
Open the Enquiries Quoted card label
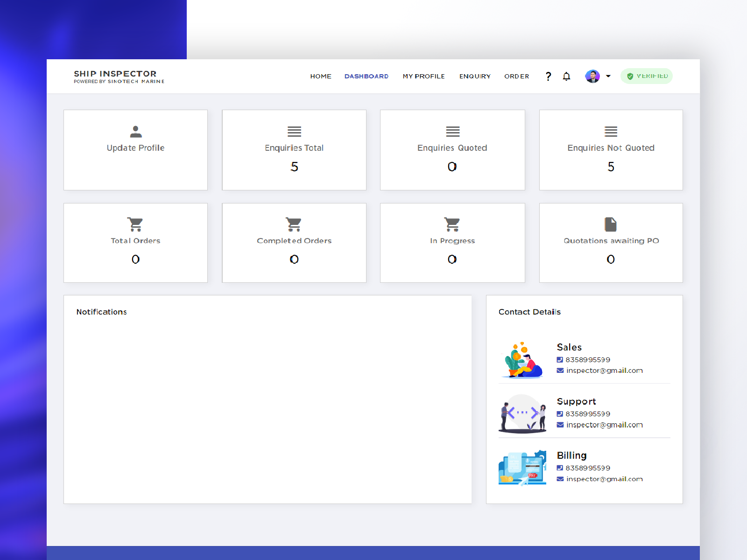tap(452, 148)
